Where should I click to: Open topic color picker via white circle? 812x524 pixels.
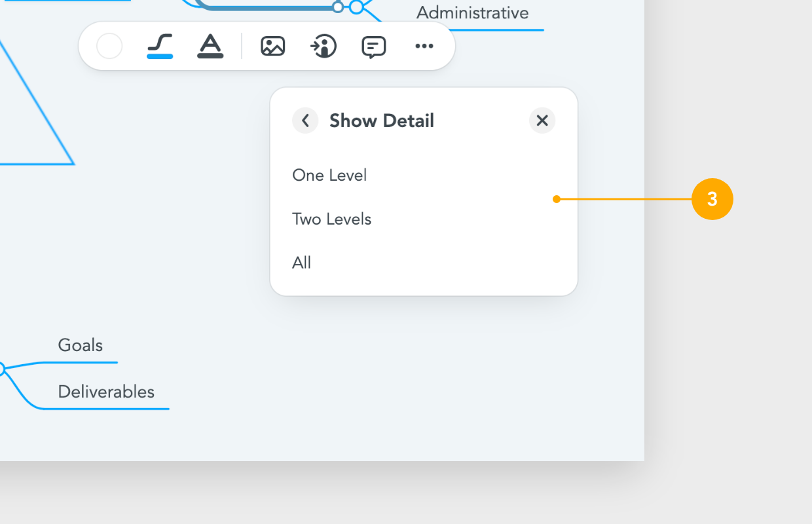point(109,46)
